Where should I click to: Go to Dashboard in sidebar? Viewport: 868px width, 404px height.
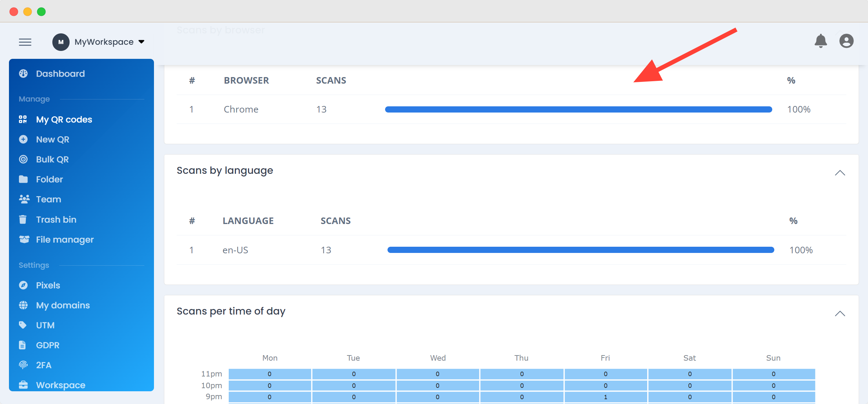point(60,74)
